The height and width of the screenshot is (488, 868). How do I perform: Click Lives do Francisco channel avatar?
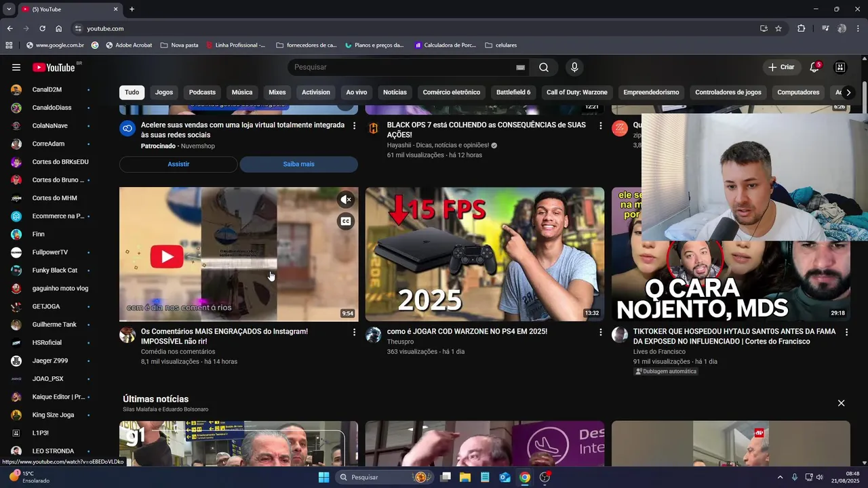(620, 335)
